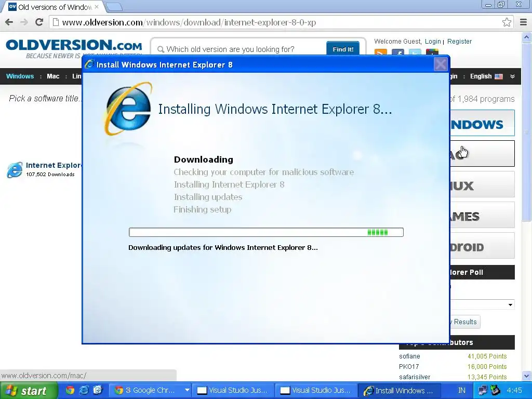
Task: Click the Facebook icon on OldVersion header
Action: [x=397, y=52]
